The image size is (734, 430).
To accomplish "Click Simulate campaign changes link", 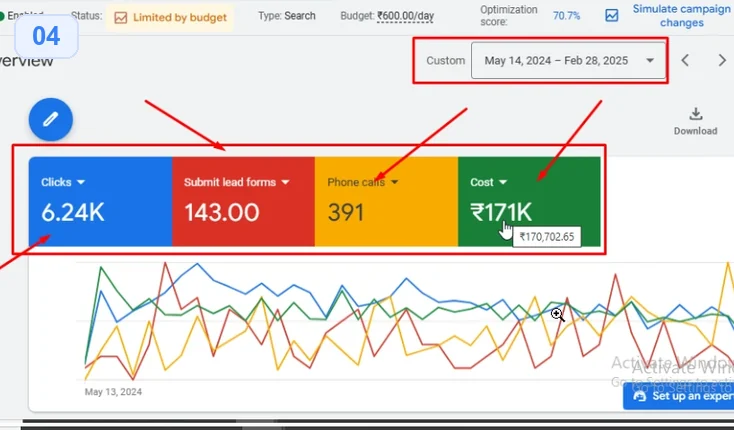I will point(682,16).
